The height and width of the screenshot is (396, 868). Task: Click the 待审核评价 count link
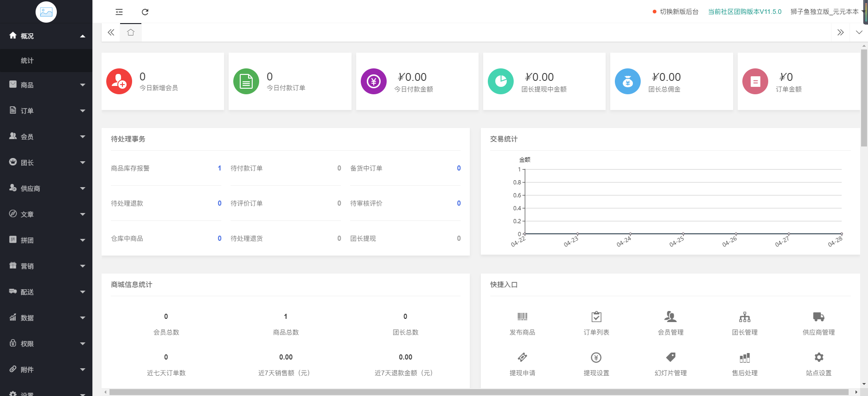pyautogui.click(x=459, y=203)
